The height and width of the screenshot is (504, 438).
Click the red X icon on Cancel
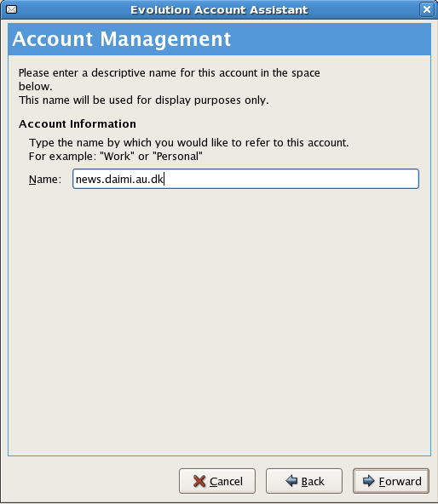tap(199, 481)
